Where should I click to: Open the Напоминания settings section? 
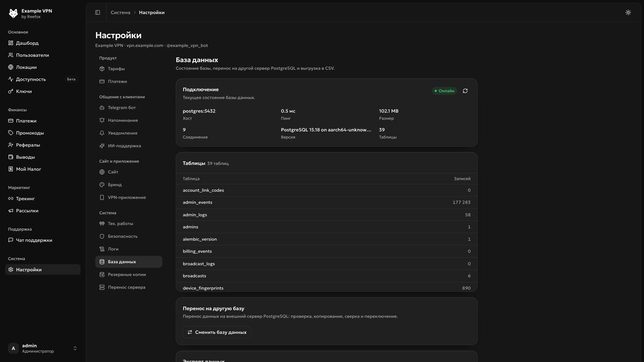[129, 120]
